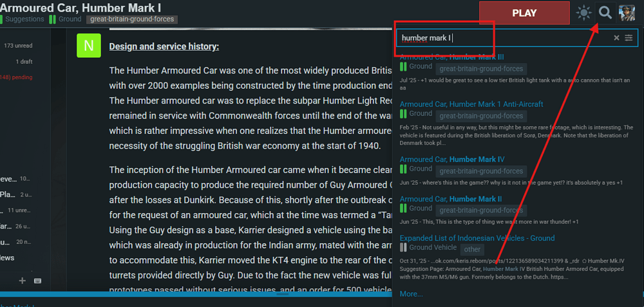Click the green 'N' poster avatar

point(89,46)
